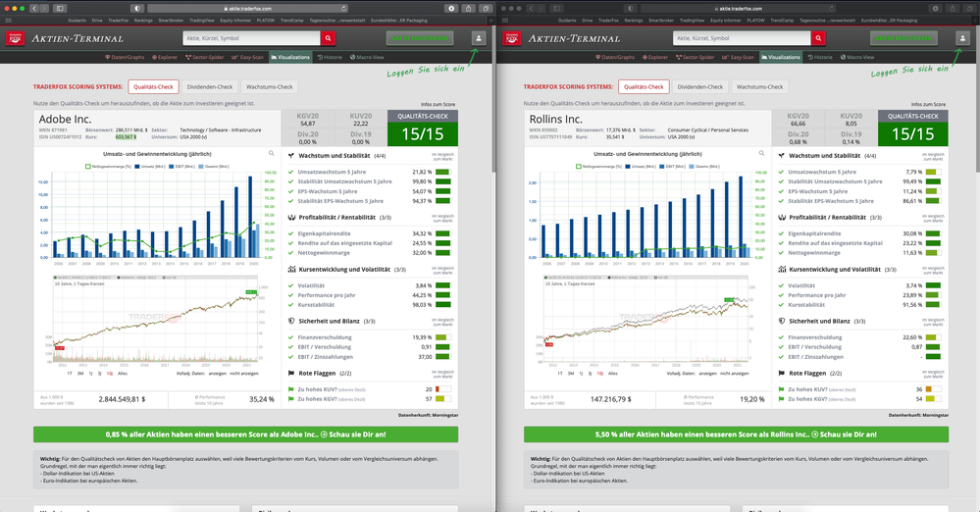The height and width of the screenshot is (512, 980).
Task: Reload page in left Safari address bar
Action: [343, 8]
